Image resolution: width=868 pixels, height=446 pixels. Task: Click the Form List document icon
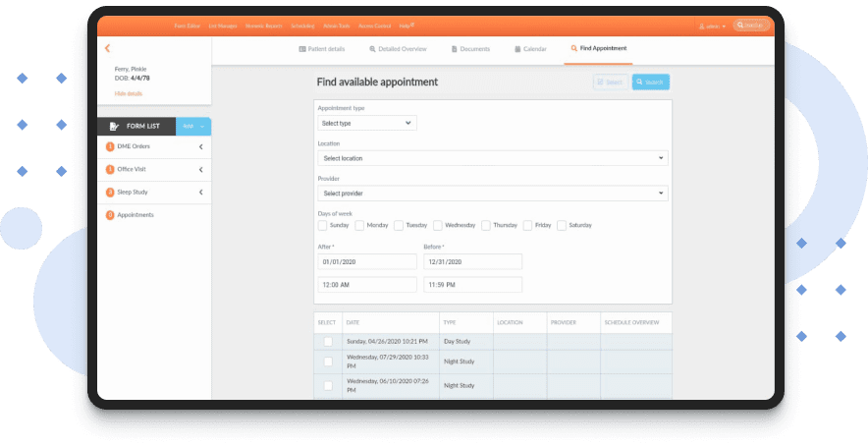tap(114, 127)
